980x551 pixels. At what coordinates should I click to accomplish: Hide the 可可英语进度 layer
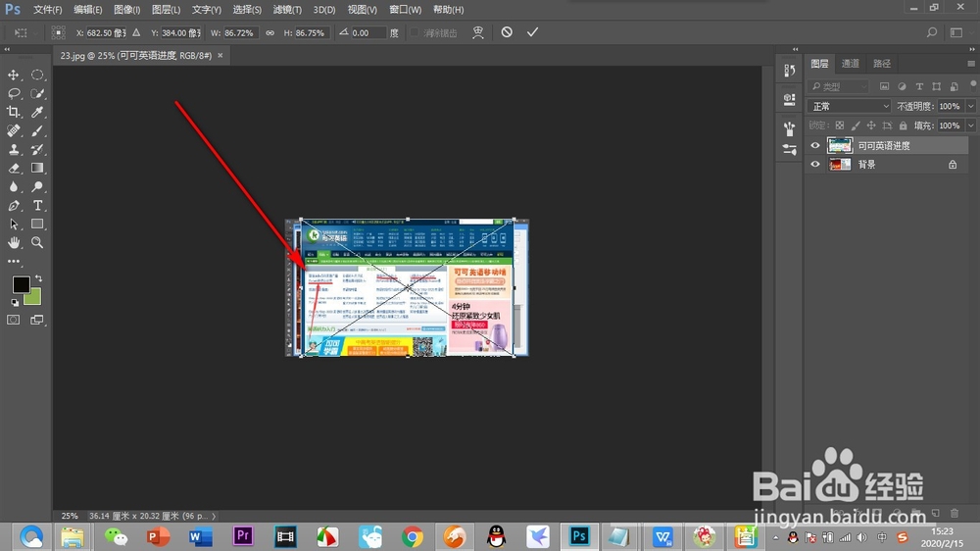[x=815, y=146]
